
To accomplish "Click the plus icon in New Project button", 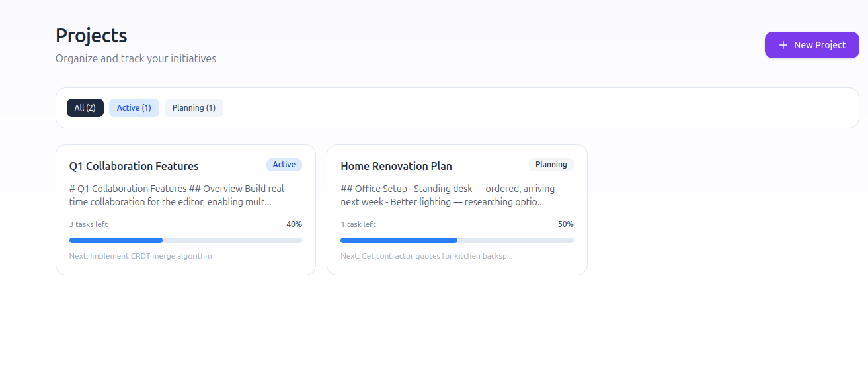I will [783, 45].
